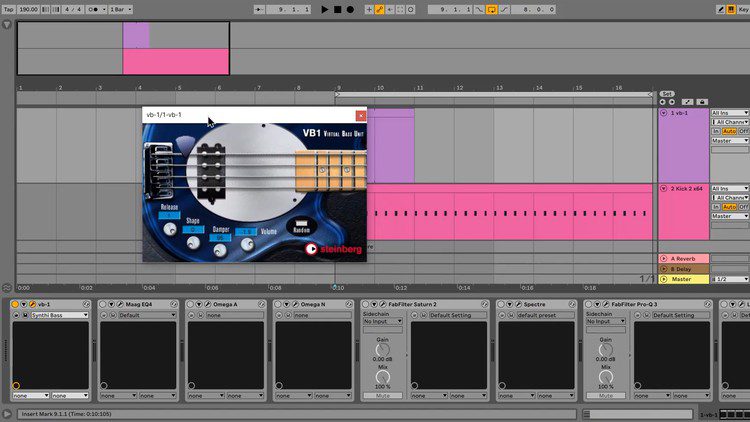Click the re-enable automation arrow icon
This screenshot has height=422, width=750.
tap(390, 9)
